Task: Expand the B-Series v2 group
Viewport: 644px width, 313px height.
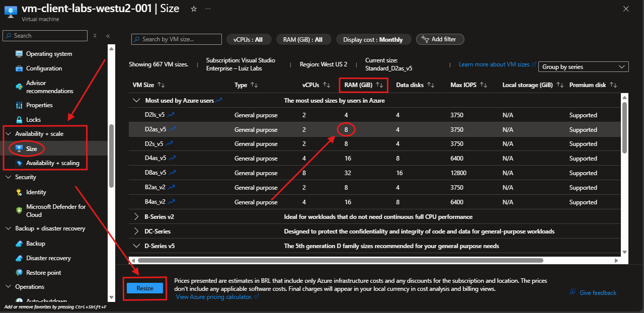Action: coord(136,217)
